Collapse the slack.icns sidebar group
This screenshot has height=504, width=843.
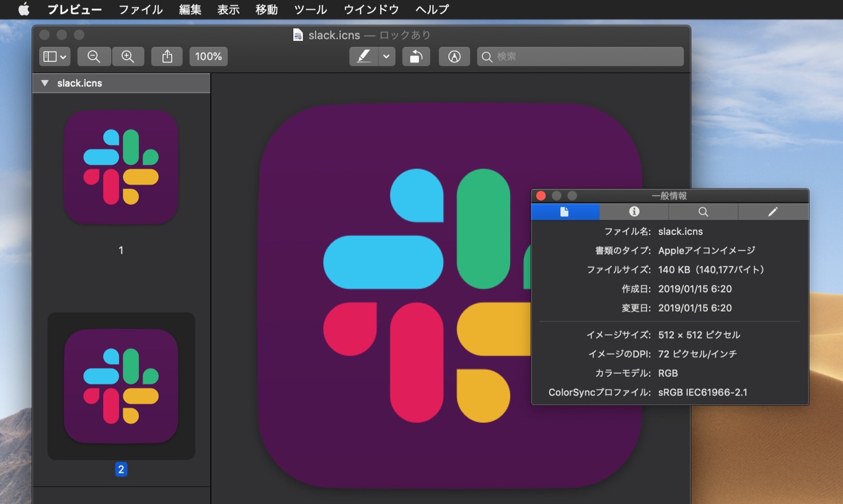(x=45, y=83)
